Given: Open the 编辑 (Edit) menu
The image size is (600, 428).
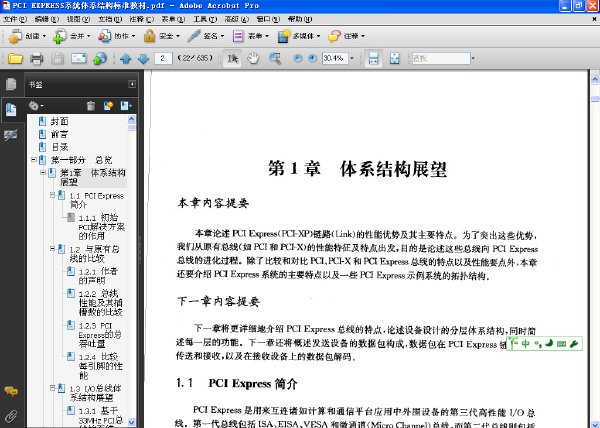Looking at the screenshot, I should pos(47,19).
